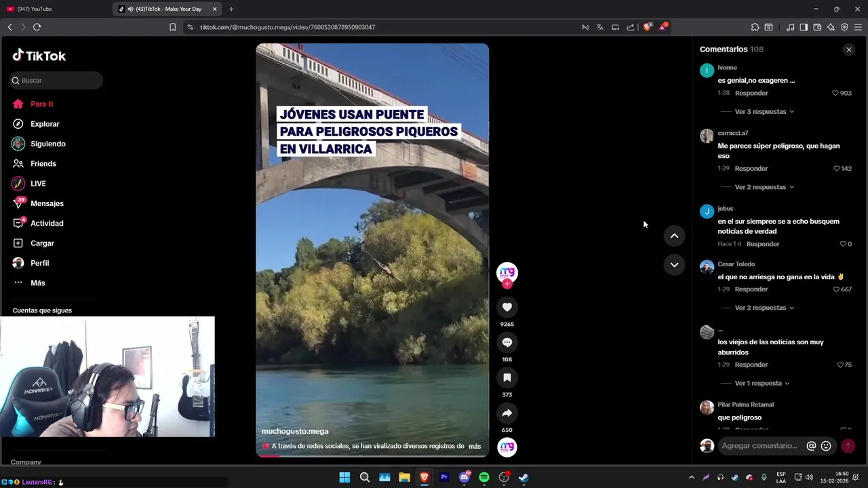The height and width of the screenshot is (488, 868).
Task: Open File Explorer from the taskbar
Action: [404, 477]
